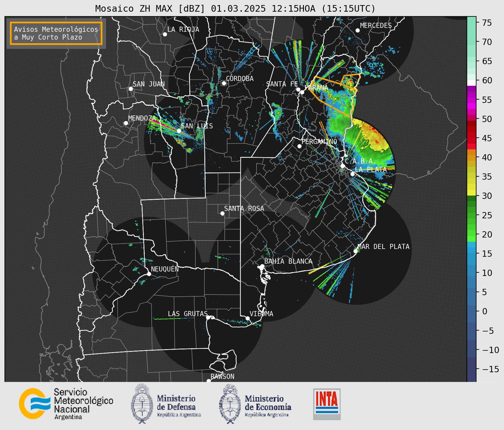The height and width of the screenshot is (430, 504).
Task: Click the Ministerio de Defensa coat of arms
Action: [x=142, y=403]
